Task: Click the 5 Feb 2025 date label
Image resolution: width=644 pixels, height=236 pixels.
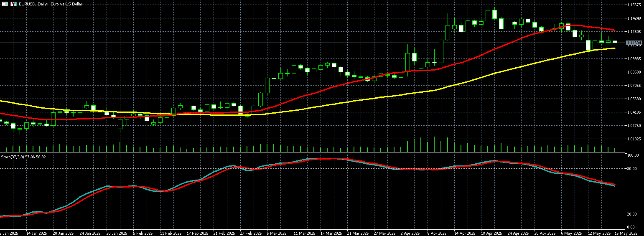Action: click(x=144, y=233)
